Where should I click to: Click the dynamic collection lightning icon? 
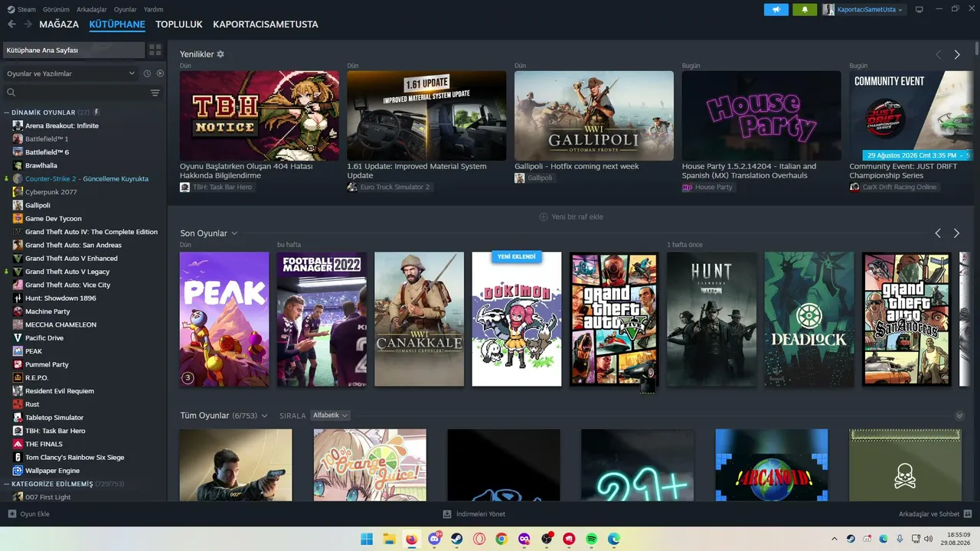click(96, 112)
